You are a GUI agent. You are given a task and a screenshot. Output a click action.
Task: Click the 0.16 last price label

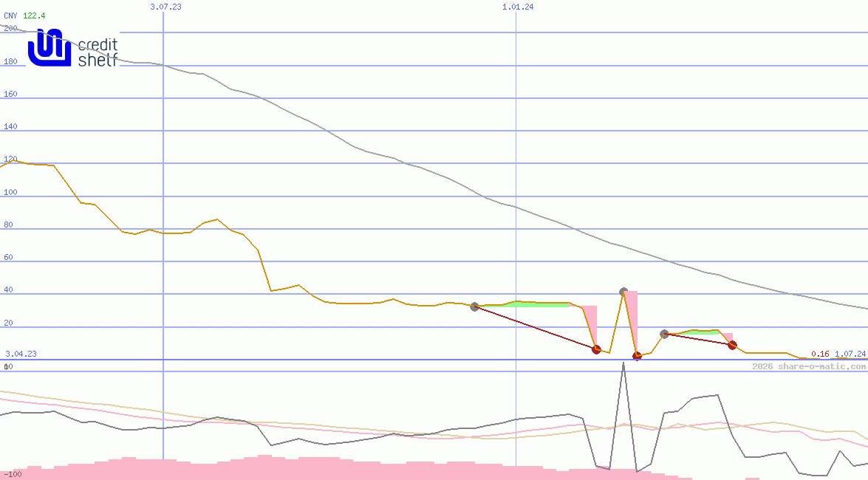(820, 354)
